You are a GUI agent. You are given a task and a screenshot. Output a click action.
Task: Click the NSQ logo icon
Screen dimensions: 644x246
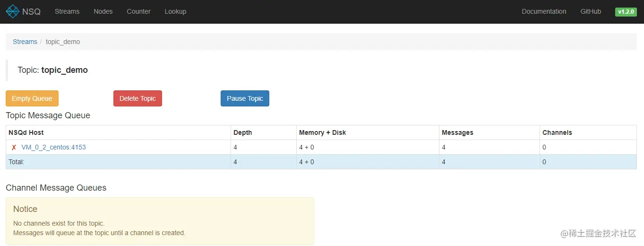coord(13,11)
